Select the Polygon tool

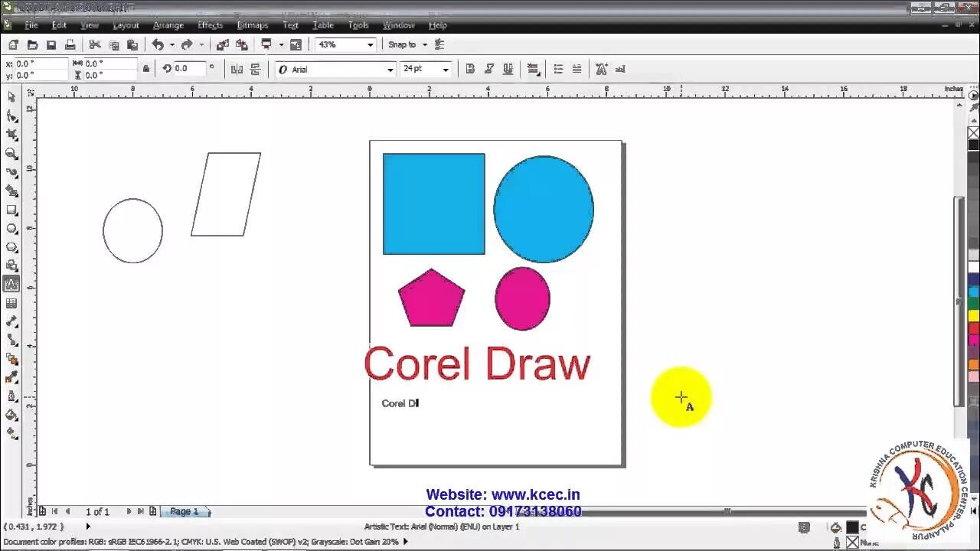(11, 247)
